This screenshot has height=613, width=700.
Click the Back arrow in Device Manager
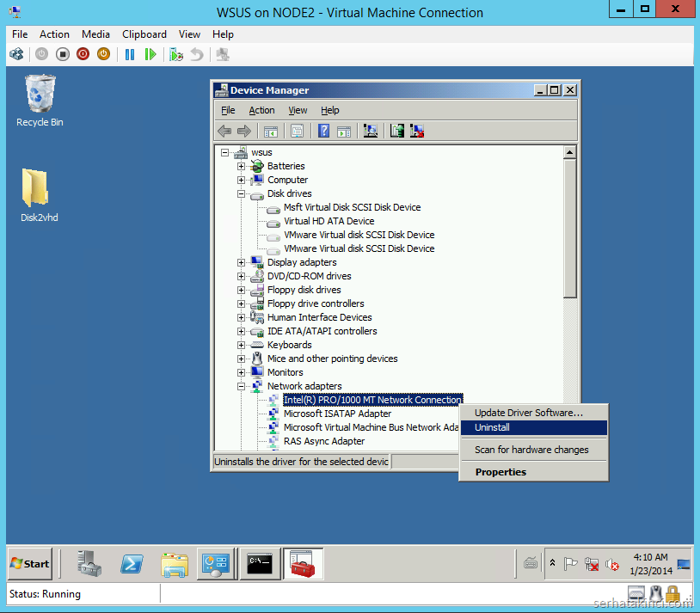click(x=224, y=132)
